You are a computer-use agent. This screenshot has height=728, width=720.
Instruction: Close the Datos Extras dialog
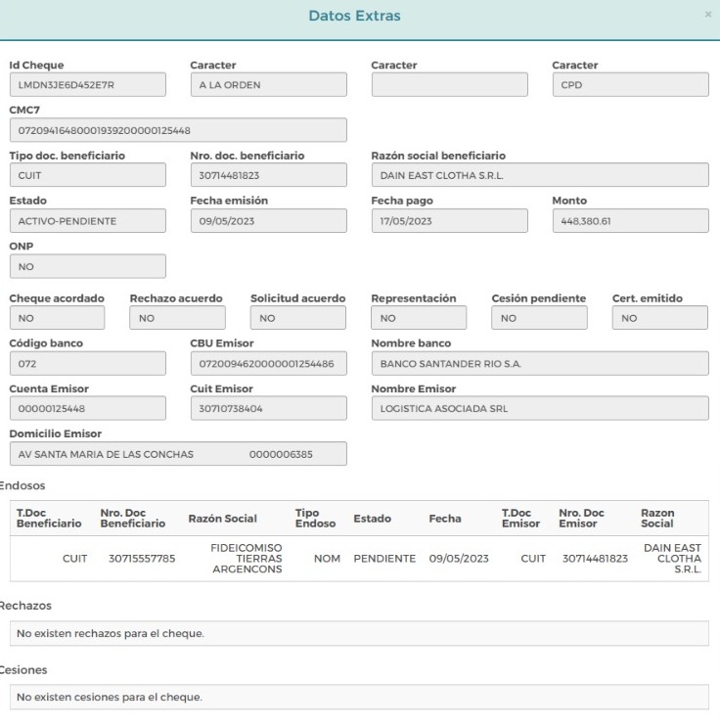click(x=707, y=15)
